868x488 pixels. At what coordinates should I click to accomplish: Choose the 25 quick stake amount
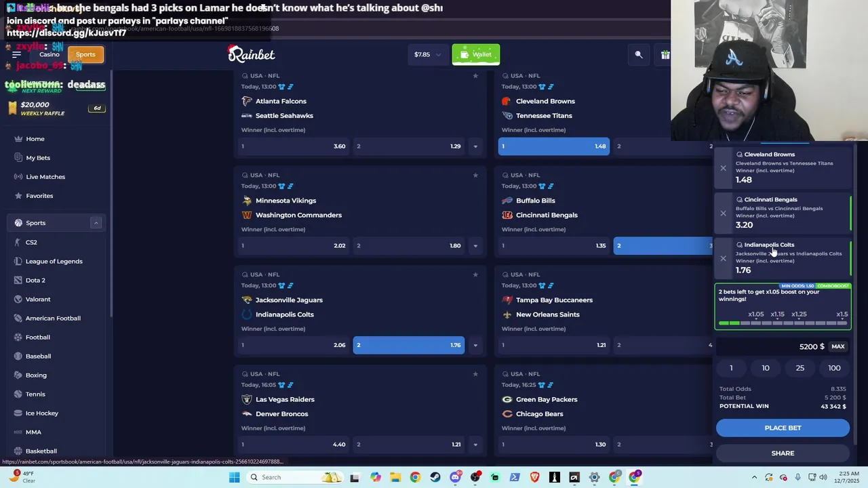[x=800, y=368]
